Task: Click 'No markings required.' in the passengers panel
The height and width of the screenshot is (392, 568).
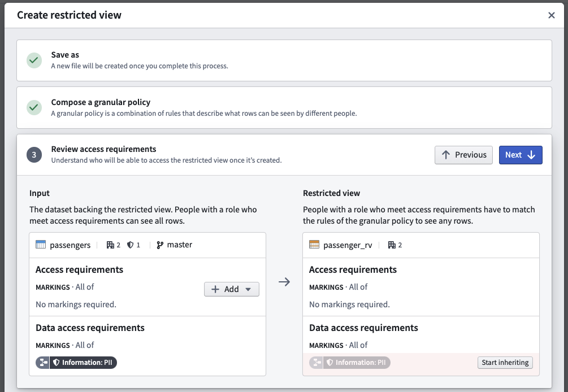Action: point(76,304)
